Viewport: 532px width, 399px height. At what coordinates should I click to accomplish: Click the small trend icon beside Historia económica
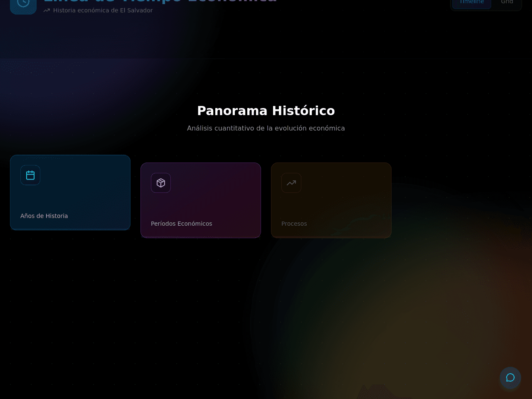click(x=47, y=10)
